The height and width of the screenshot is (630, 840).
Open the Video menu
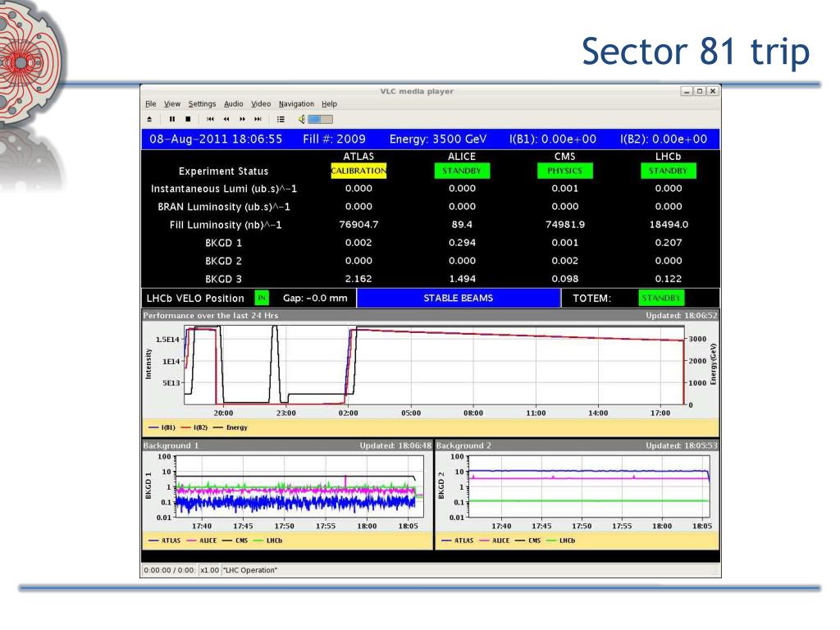pyautogui.click(x=261, y=104)
